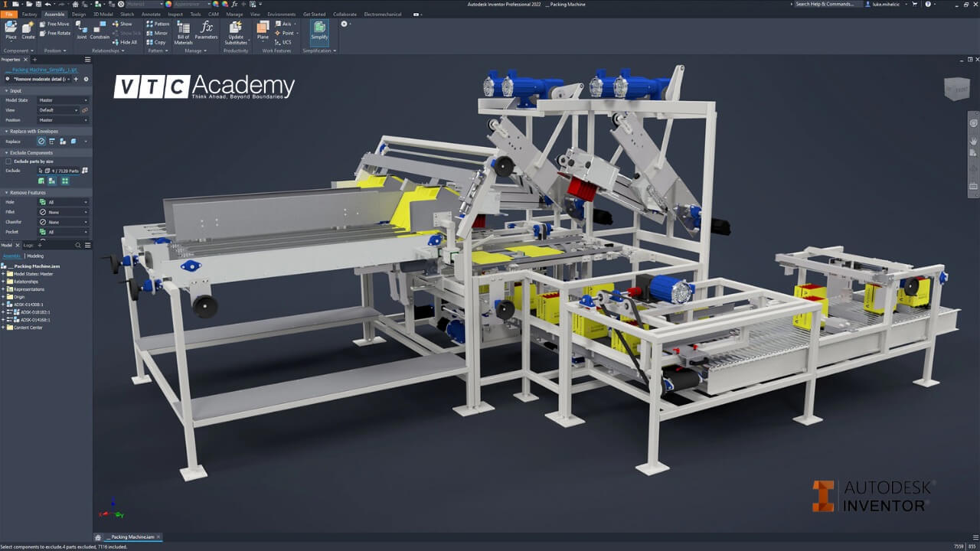Switch to the Assemble ribbon tab
Image resolution: width=980 pixels, height=551 pixels.
[x=54, y=13]
